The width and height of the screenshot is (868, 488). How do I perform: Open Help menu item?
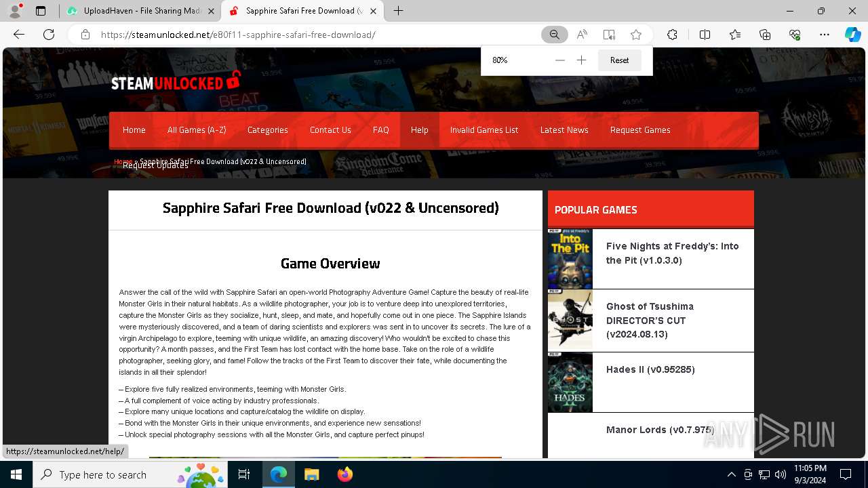point(420,130)
